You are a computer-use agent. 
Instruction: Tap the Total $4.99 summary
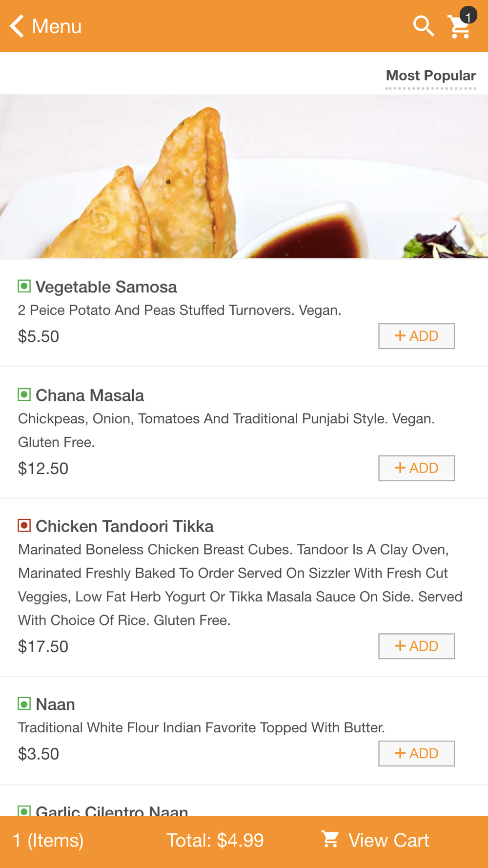click(x=215, y=840)
